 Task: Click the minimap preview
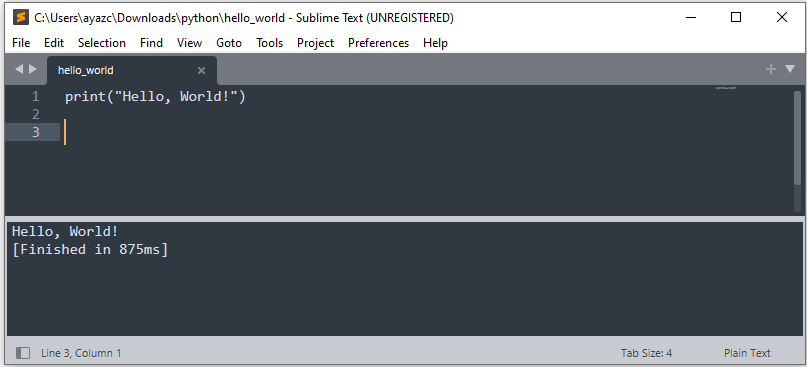[726, 89]
